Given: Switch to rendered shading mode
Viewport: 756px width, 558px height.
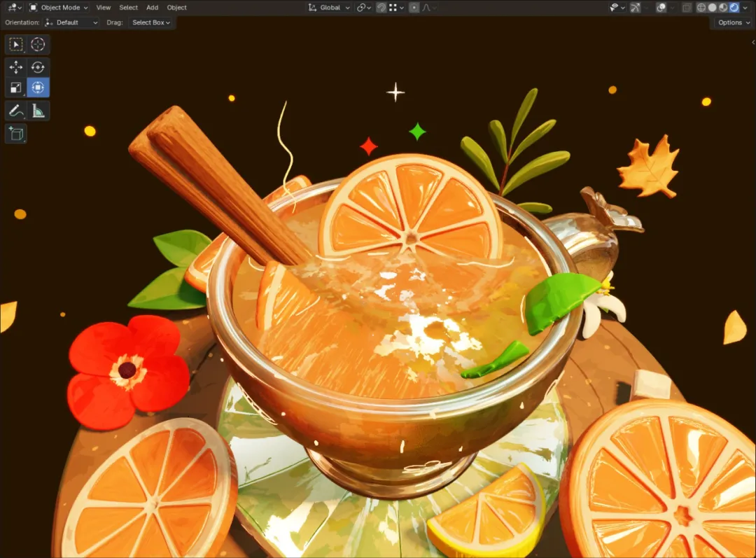Looking at the screenshot, I should click(x=734, y=7).
